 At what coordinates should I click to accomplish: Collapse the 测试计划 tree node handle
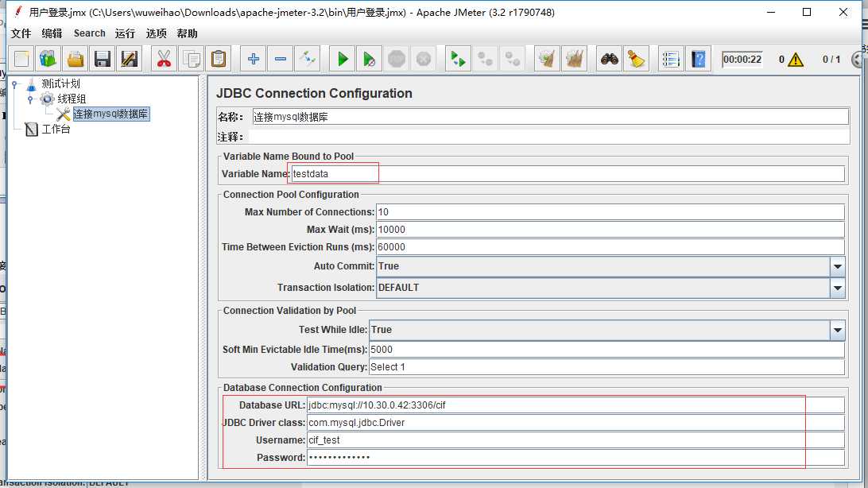point(14,85)
